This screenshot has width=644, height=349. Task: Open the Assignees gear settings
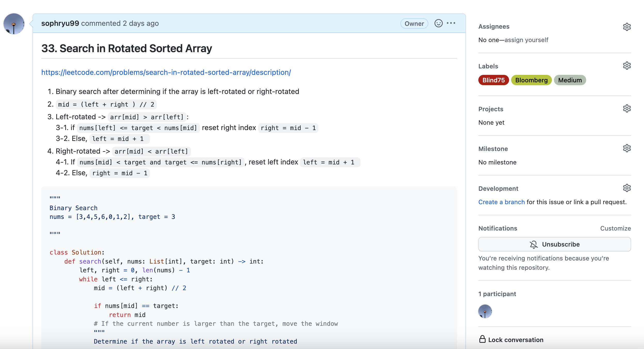[627, 27]
